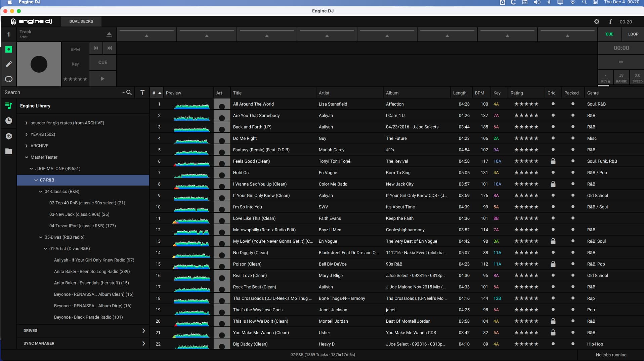Viewport: 644px width, 361px height.
Task: Toggle the loop icon in left sidebar
Action: pyautogui.click(x=9, y=79)
